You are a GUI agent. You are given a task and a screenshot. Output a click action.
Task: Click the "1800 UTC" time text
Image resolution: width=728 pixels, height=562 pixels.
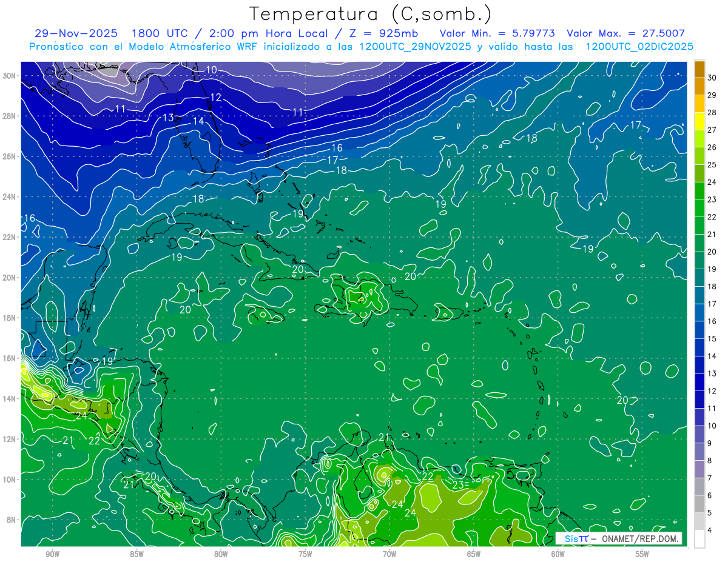click(162, 33)
